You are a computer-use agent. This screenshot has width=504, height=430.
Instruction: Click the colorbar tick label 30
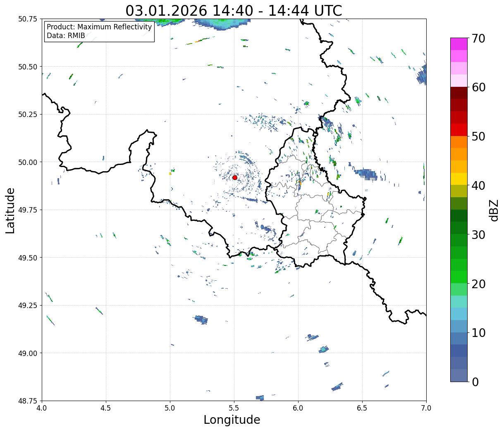pos(478,235)
